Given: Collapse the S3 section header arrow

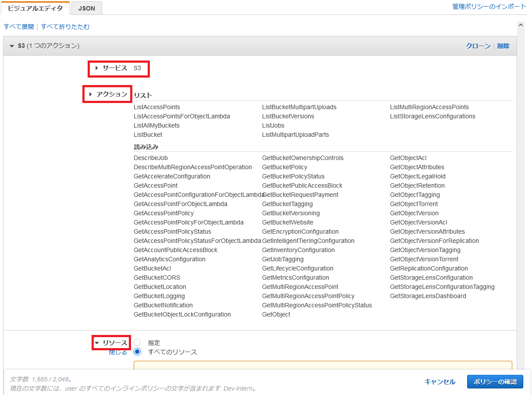Looking at the screenshot, I should (x=12, y=46).
